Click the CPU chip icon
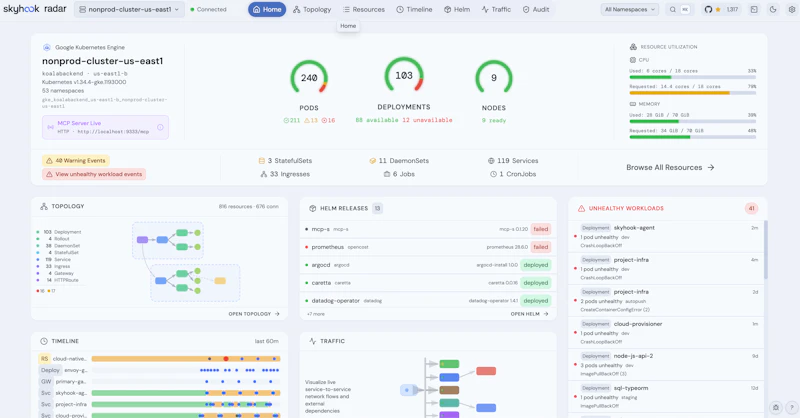The width and height of the screenshot is (800, 418). pos(633,60)
